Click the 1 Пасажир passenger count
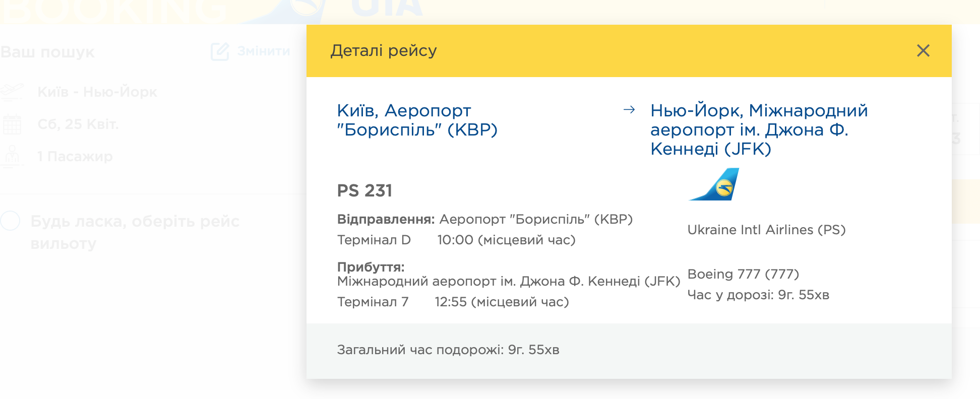 (x=75, y=156)
